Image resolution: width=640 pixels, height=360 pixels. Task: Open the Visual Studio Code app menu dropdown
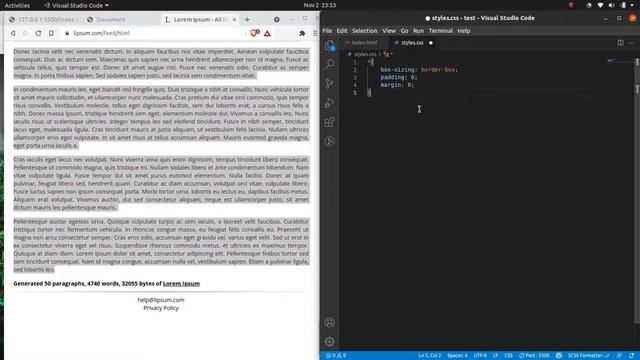[x=76, y=5]
